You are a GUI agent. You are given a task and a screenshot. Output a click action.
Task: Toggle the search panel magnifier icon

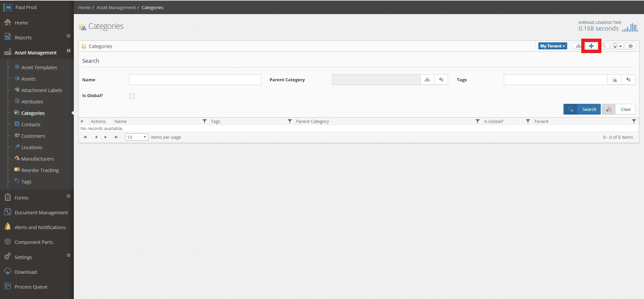604,46
